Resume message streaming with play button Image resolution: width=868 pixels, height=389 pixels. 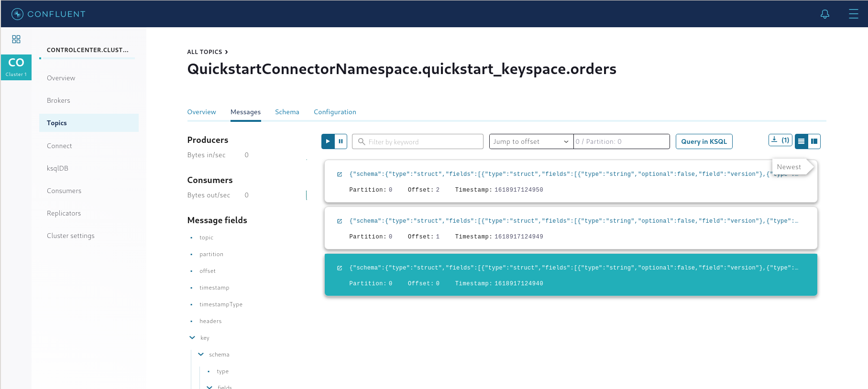coord(328,141)
